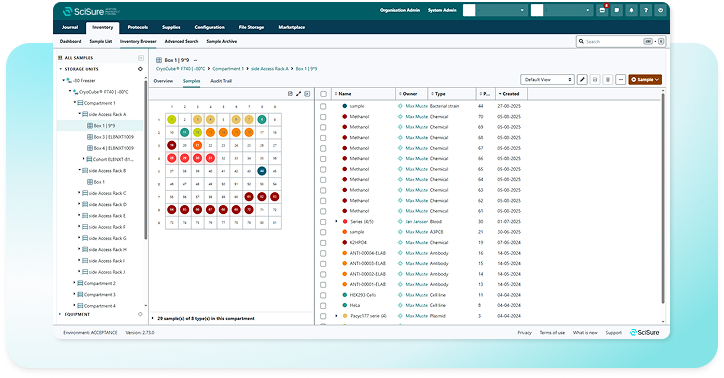The image size is (724, 378).
Task: Click the save view icon next to pencil
Action: pos(595,80)
